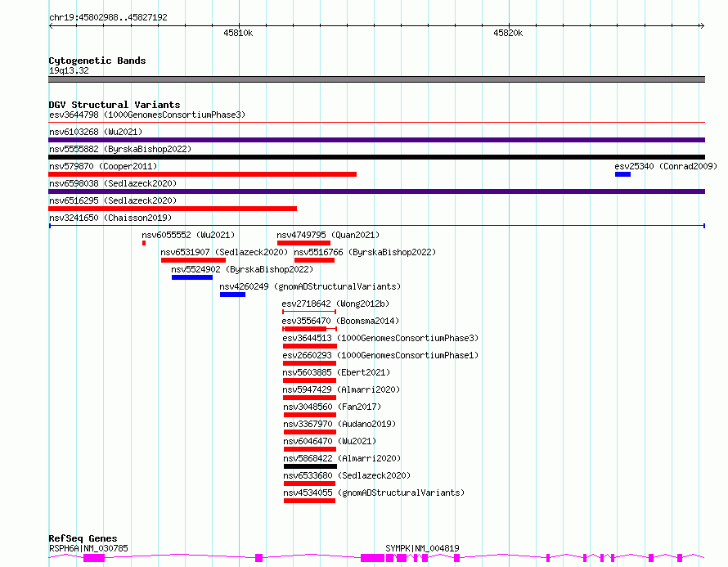The image size is (728, 567).
Task: Click the esv3644798 1000GenomesConsortiumPhase3 variant label
Action: click(147, 115)
